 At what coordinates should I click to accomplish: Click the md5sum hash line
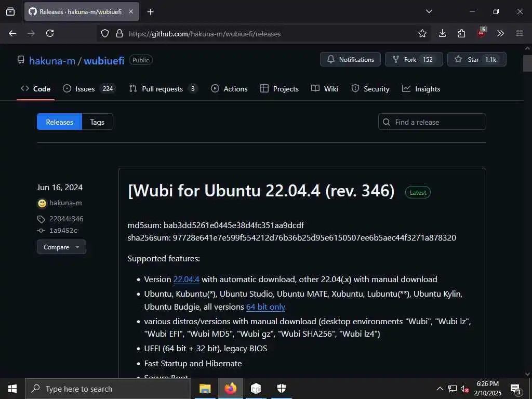tap(216, 225)
